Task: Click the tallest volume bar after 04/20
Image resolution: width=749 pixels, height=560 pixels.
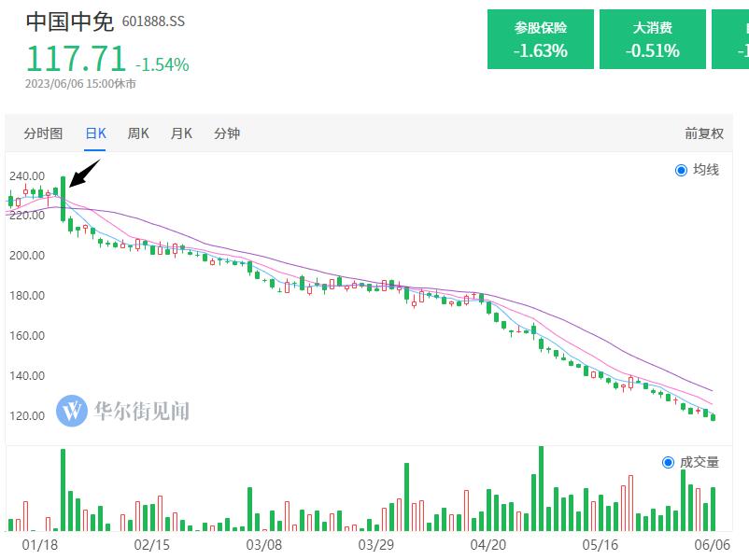Action: (x=542, y=488)
